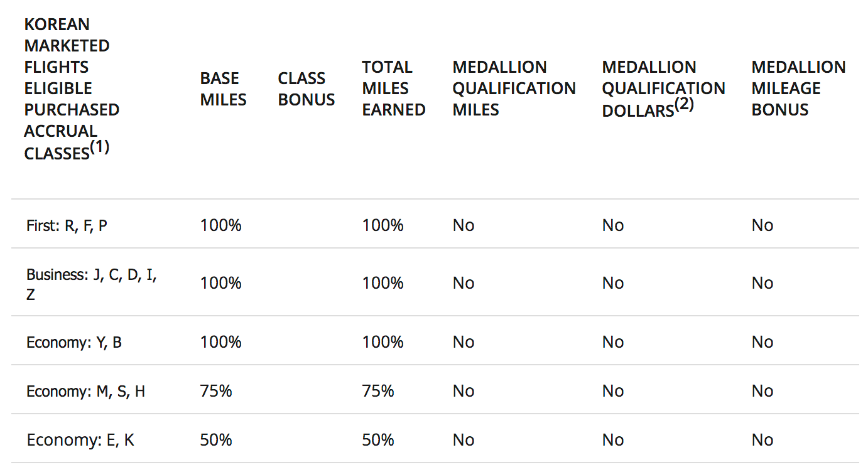Click the Medallion Qualification Dollars header

[663, 88]
